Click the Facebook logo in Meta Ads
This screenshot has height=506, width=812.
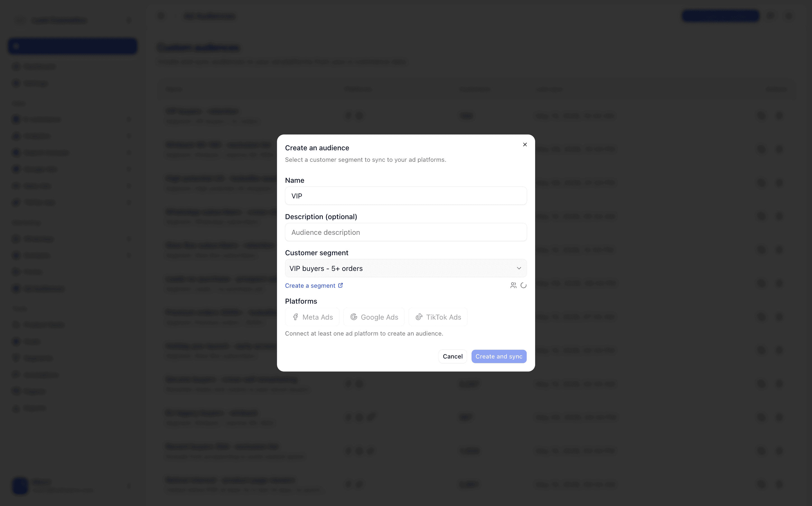[x=295, y=317]
